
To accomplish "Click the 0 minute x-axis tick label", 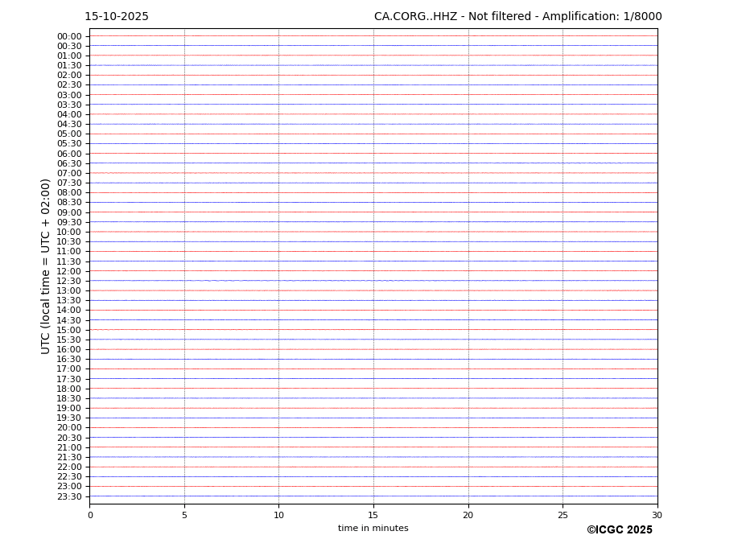I will point(90,515).
